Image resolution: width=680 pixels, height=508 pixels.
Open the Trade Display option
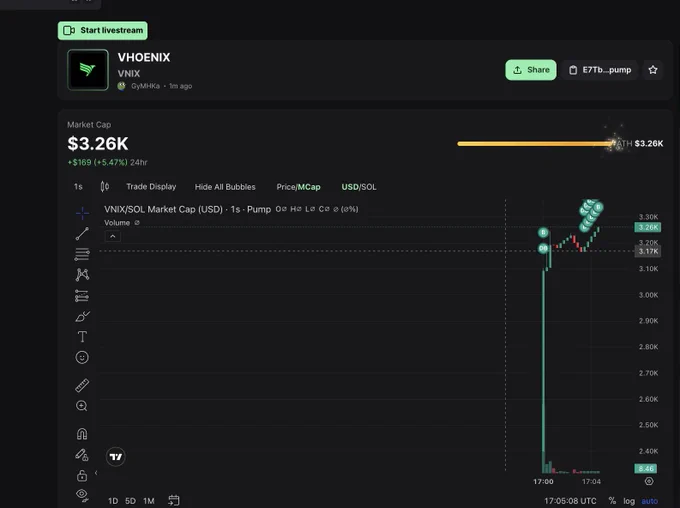coord(151,187)
